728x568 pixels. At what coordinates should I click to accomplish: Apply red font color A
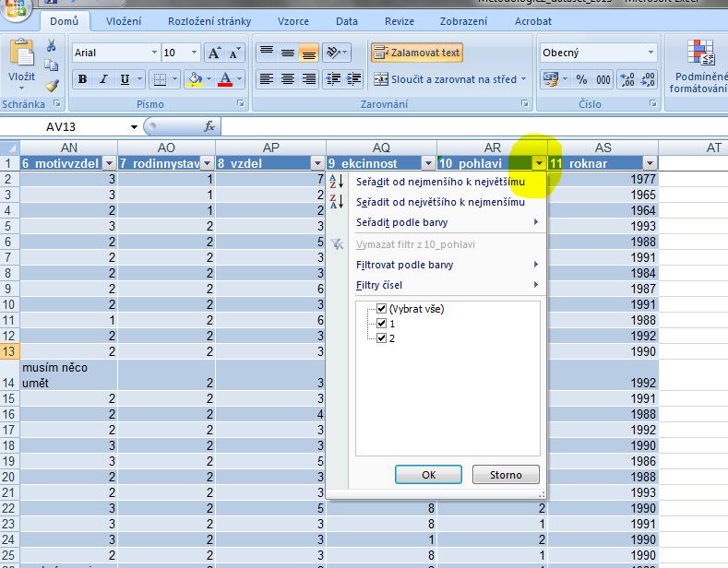click(x=225, y=80)
